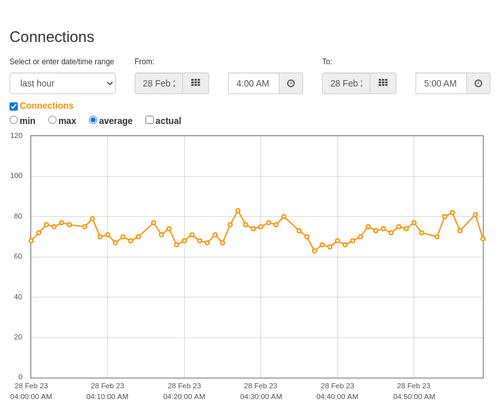Open the From time clock icon
The height and width of the screenshot is (403, 500).
(291, 83)
